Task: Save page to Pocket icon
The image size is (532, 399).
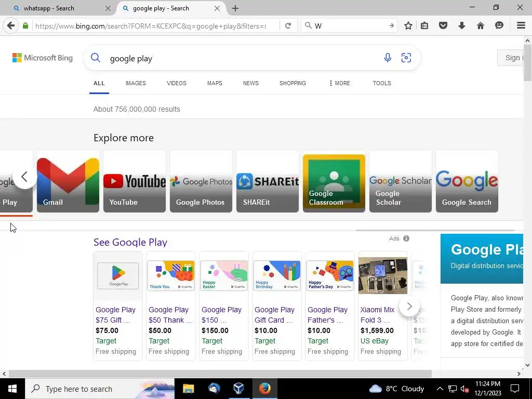Action: [x=443, y=25]
